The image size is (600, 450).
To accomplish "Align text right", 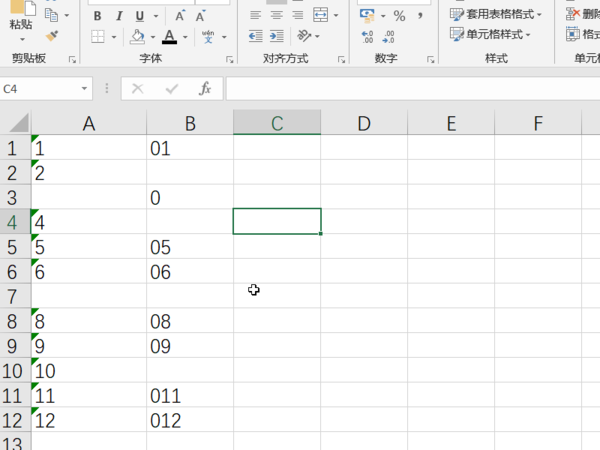I will (298, 15).
